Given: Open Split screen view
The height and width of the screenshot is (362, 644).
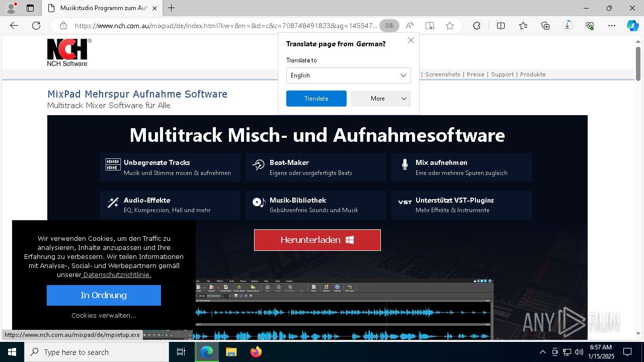Looking at the screenshot, I should pyautogui.click(x=501, y=26).
